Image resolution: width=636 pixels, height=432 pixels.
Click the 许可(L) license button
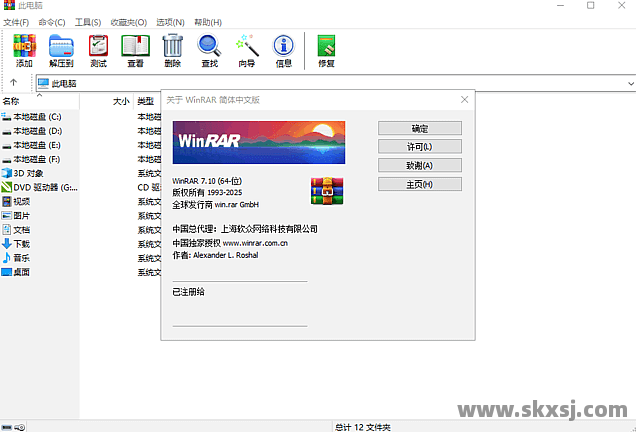419,147
